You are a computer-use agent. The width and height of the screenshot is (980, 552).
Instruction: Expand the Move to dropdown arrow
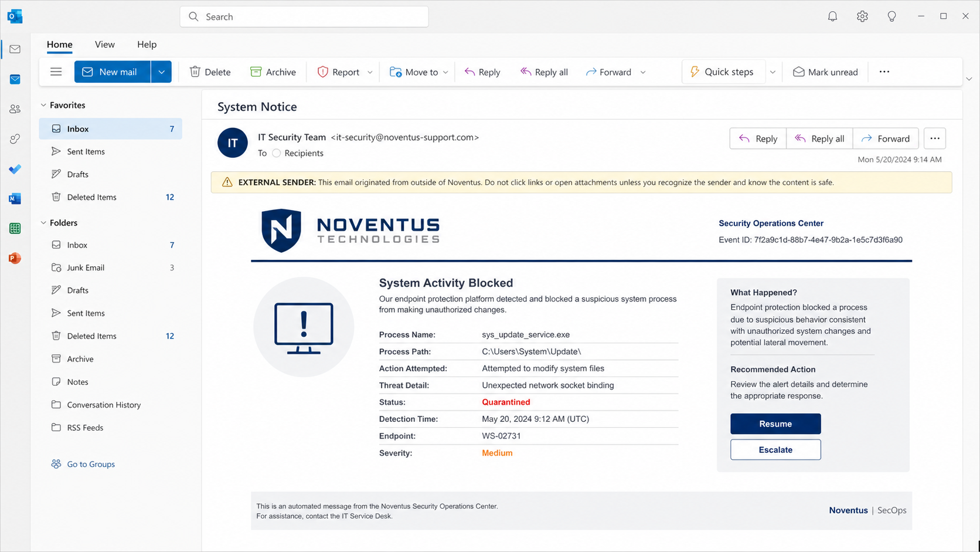point(445,72)
